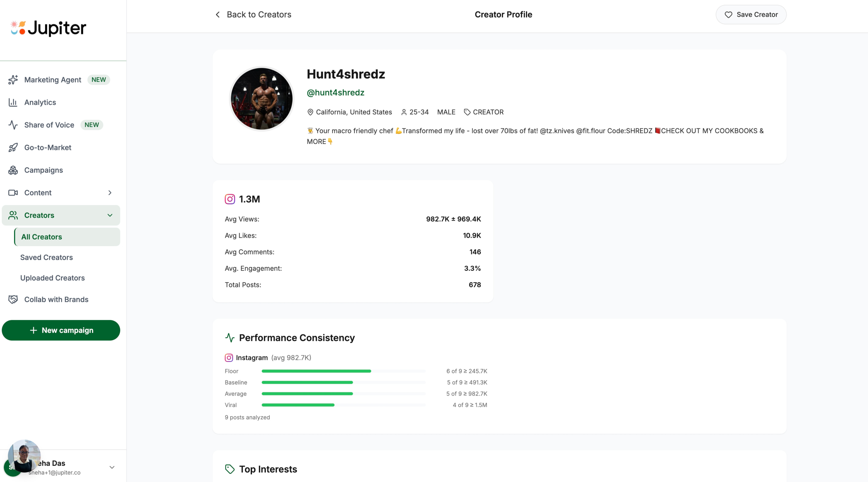Click the Go-to-Market rocket icon
Image resolution: width=868 pixels, height=482 pixels.
13,147
